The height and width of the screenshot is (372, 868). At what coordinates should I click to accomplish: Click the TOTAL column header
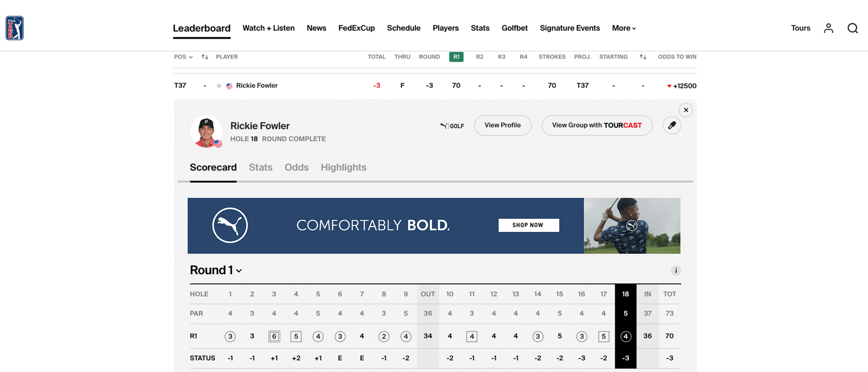pyautogui.click(x=377, y=57)
